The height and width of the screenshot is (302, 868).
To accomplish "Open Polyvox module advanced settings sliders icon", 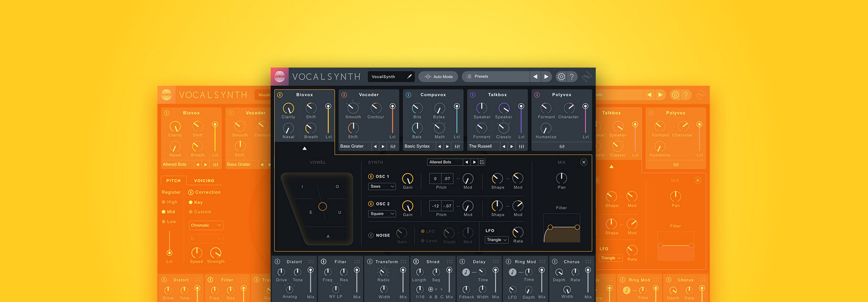I will 562,146.
